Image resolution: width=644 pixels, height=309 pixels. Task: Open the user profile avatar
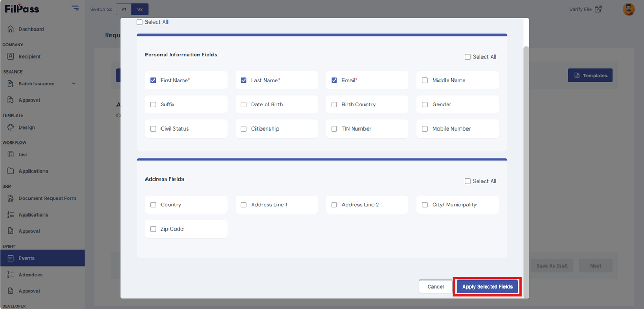(x=628, y=9)
